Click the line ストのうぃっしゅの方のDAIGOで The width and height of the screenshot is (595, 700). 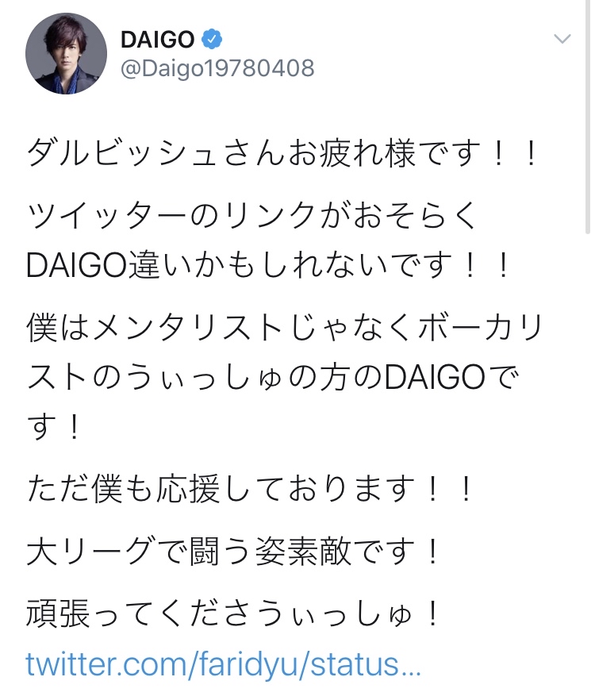coord(273,378)
